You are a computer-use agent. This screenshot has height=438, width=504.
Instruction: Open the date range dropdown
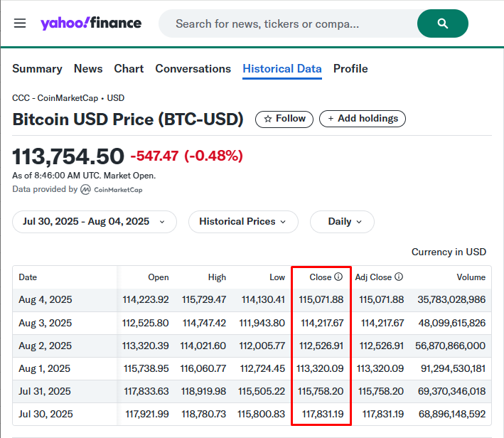pos(95,222)
